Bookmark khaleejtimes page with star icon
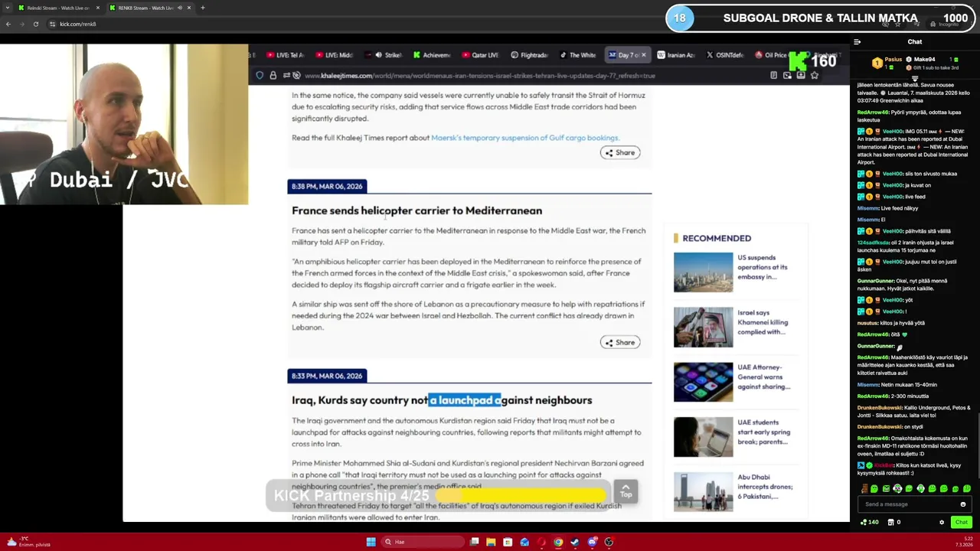Image resolution: width=980 pixels, height=551 pixels. click(x=815, y=75)
